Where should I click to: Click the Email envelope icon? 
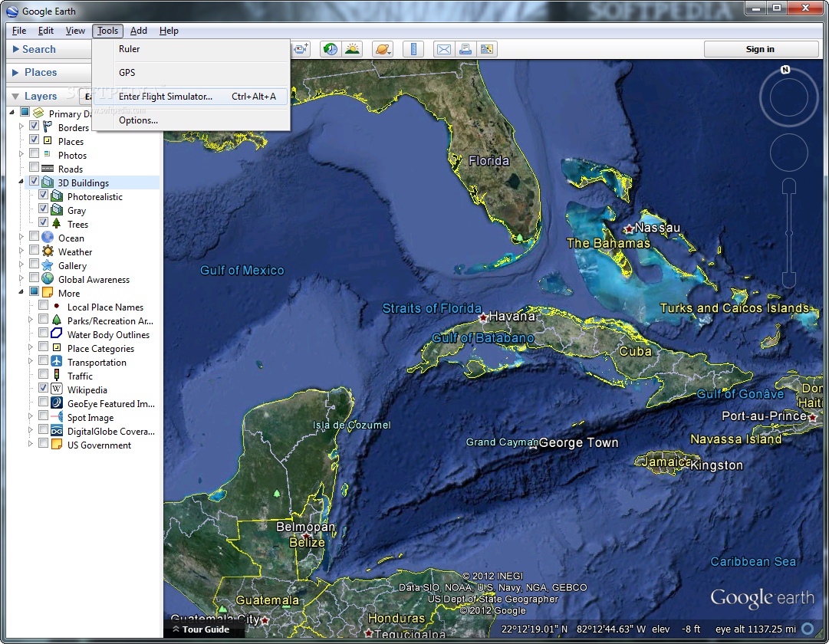443,49
